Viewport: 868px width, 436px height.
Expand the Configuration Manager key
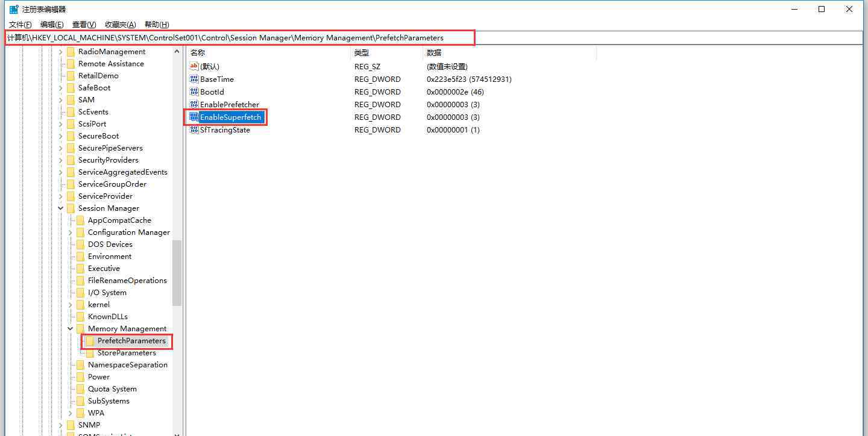coord(71,232)
